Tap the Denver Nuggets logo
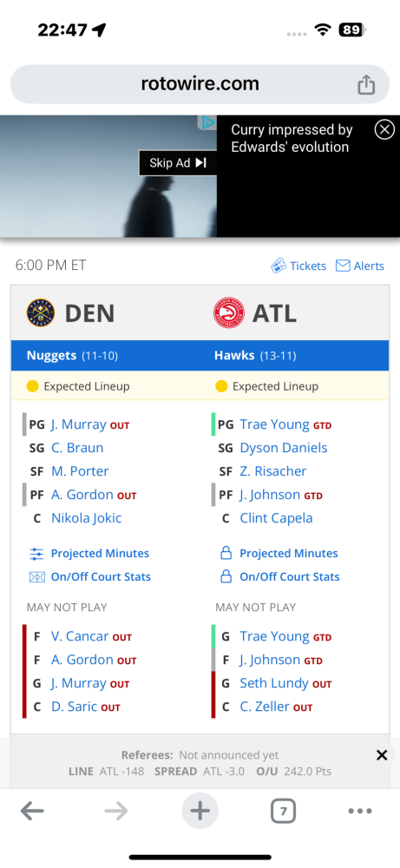The image size is (400, 868). coord(41,313)
